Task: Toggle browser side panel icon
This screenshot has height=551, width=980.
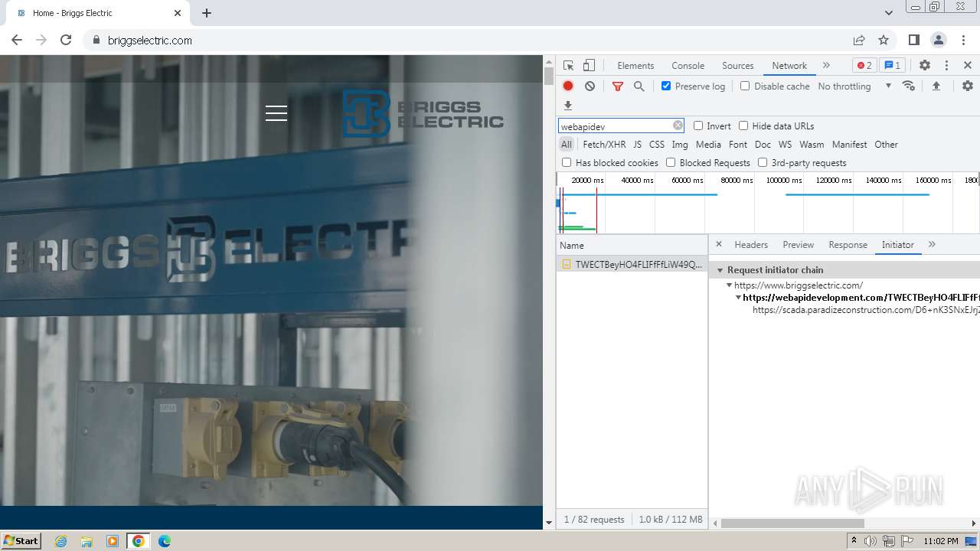Action: click(x=913, y=40)
